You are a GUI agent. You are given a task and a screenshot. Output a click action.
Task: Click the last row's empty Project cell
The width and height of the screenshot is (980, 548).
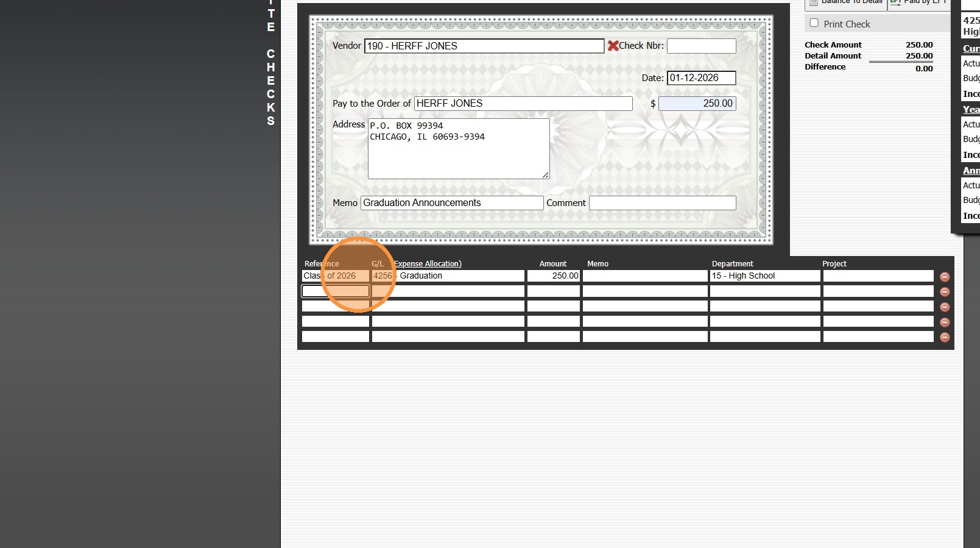(x=878, y=336)
